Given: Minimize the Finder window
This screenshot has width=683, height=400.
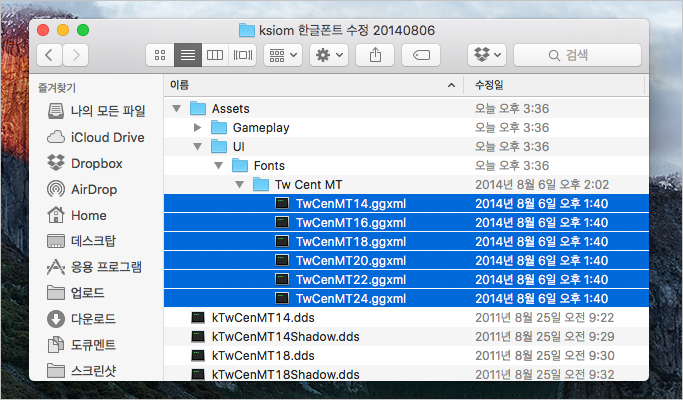Looking at the screenshot, I should [x=63, y=30].
